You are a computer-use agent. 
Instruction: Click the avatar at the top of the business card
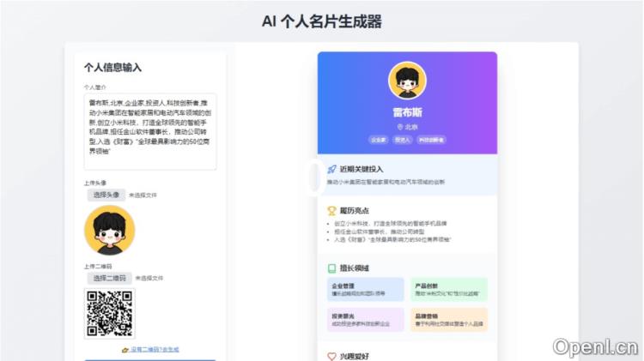[407, 81]
